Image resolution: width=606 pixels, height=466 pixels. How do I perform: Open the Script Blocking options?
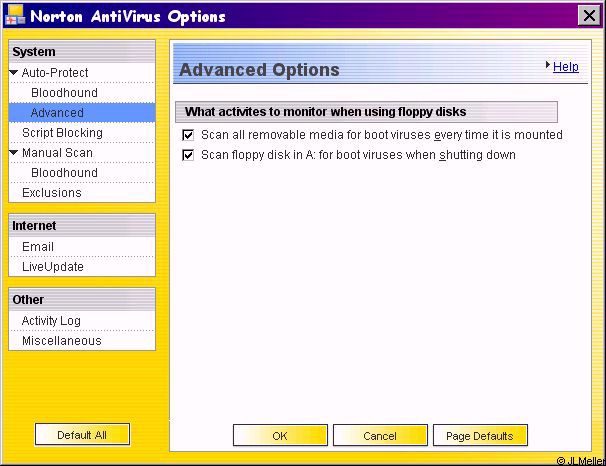(62, 133)
